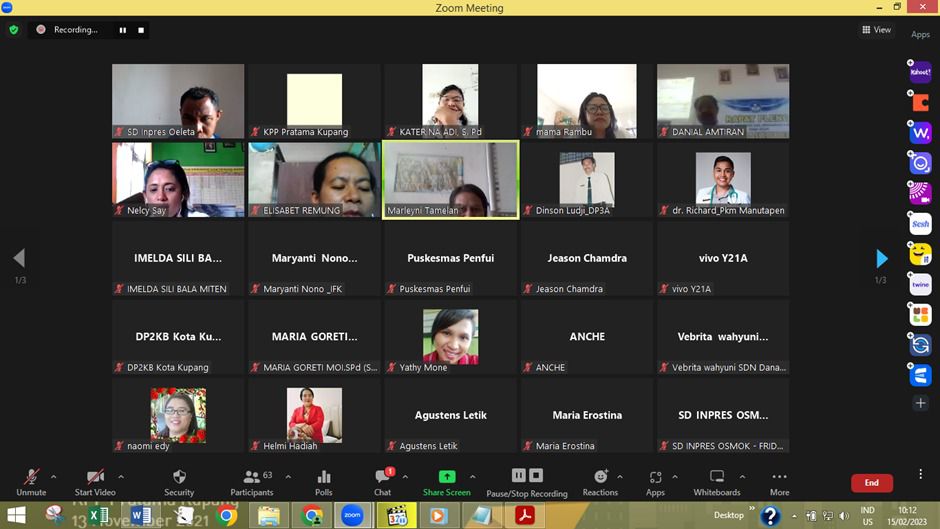Open the Participants panel
The height and width of the screenshot is (529, 940).
pos(252,482)
